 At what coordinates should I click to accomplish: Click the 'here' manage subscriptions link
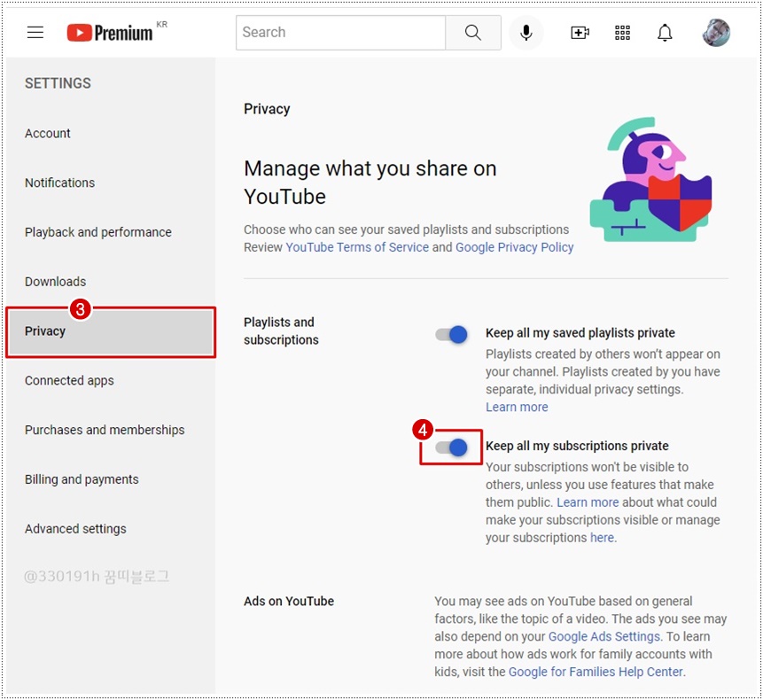pyautogui.click(x=602, y=538)
